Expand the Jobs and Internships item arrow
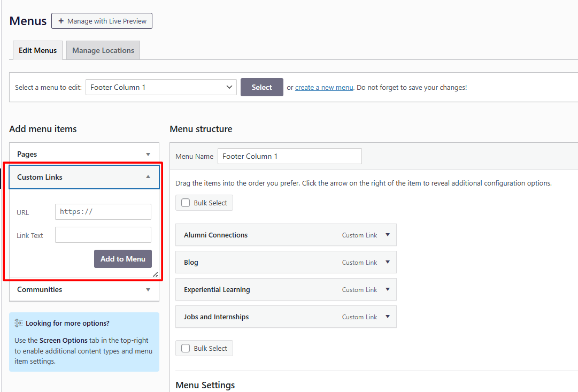The width and height of the screenshot is (578, 392). pyautogui.click(x=388, y=317)
